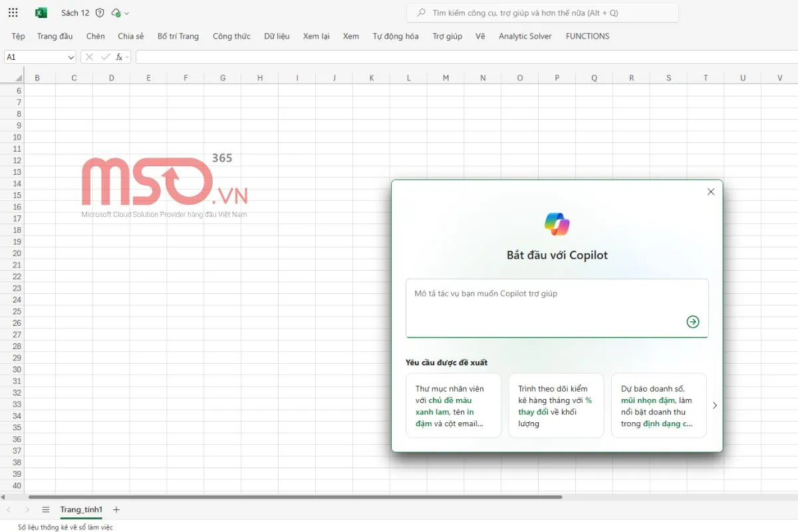Choose the 'Dự báo doanh số' suggestion
This screenshot has height=532, width=798.
point(658,405)
